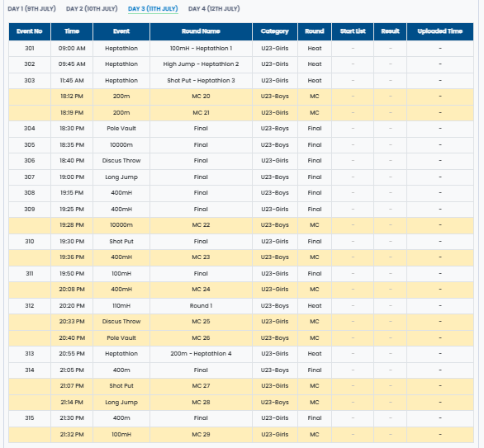This screenshot has width=484, height=448.
Task: Click the '20:55 PM' time cell
Action: click(x=72, y=354)
